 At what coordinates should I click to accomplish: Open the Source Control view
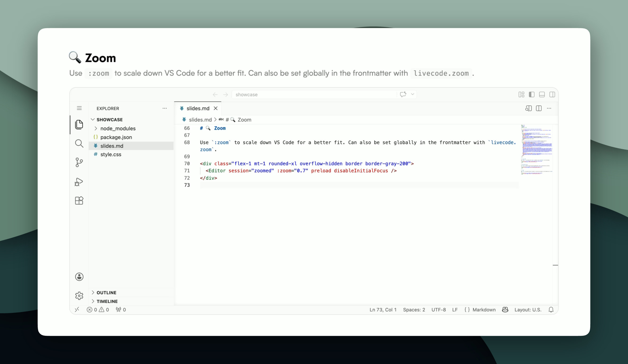[79, 162]
